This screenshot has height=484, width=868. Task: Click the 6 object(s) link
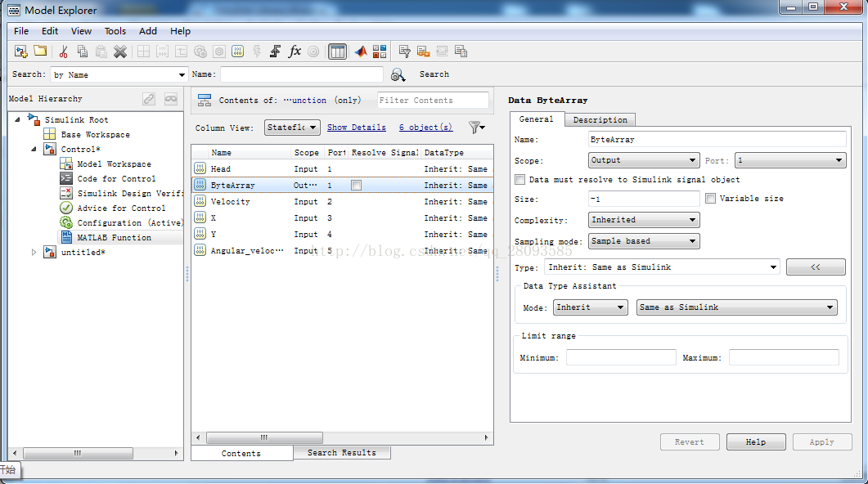point(425,128)
